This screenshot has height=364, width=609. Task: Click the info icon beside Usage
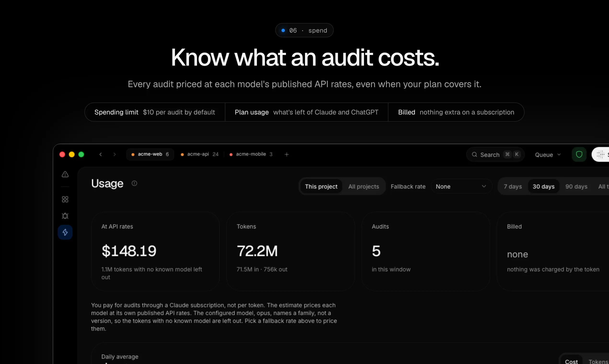pyautogui.click(x=134, y=183)
